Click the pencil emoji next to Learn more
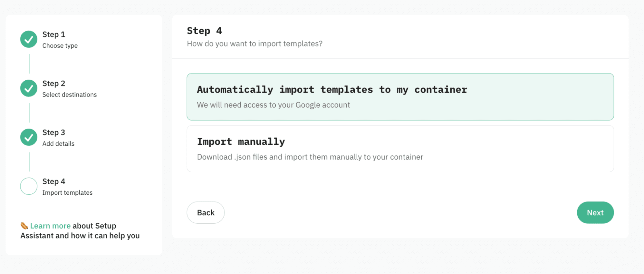 tap(24, 226)
